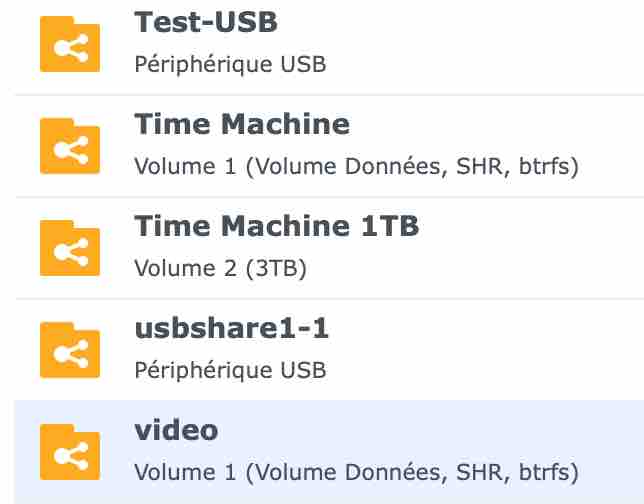
Task: Select the video folder name
Action: pyautogui.click(x=176, y=430)
